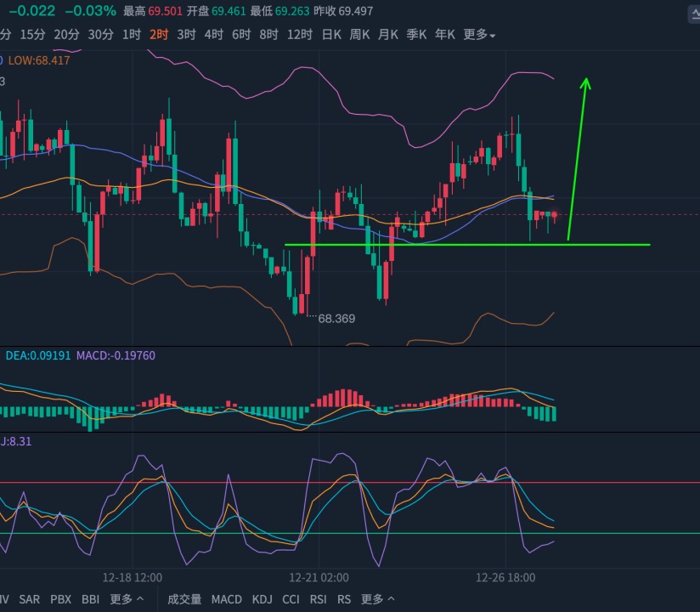Image resolution: width=700 pixels, height=612 pixels.
Task: Click the 68.369 low price label
Action: [336, 319]
